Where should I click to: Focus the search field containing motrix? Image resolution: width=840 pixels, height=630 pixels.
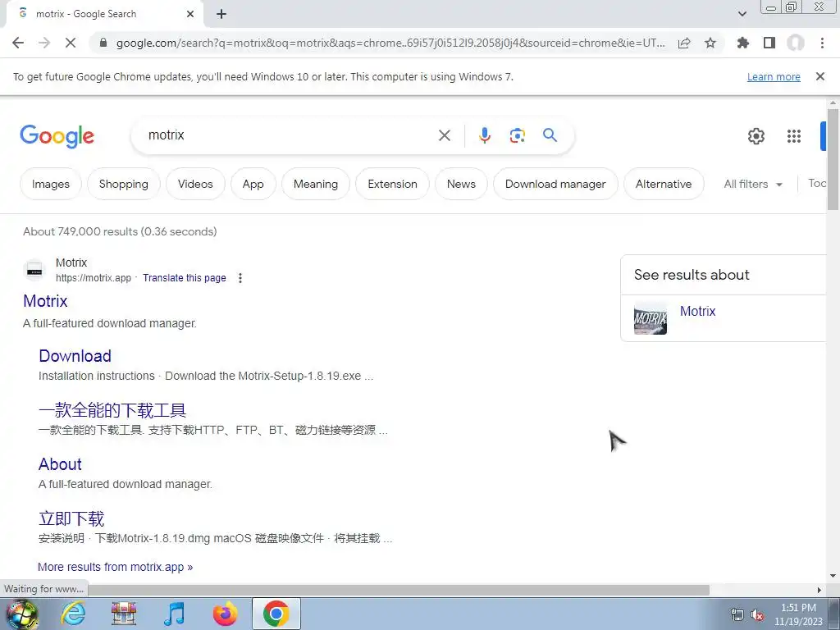(x=290, y=135)
